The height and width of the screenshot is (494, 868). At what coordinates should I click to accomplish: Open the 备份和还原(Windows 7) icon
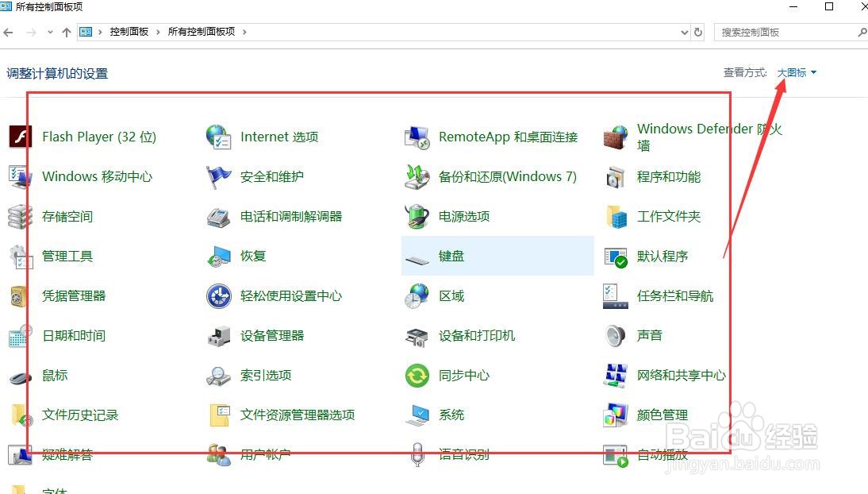[417, 177]
